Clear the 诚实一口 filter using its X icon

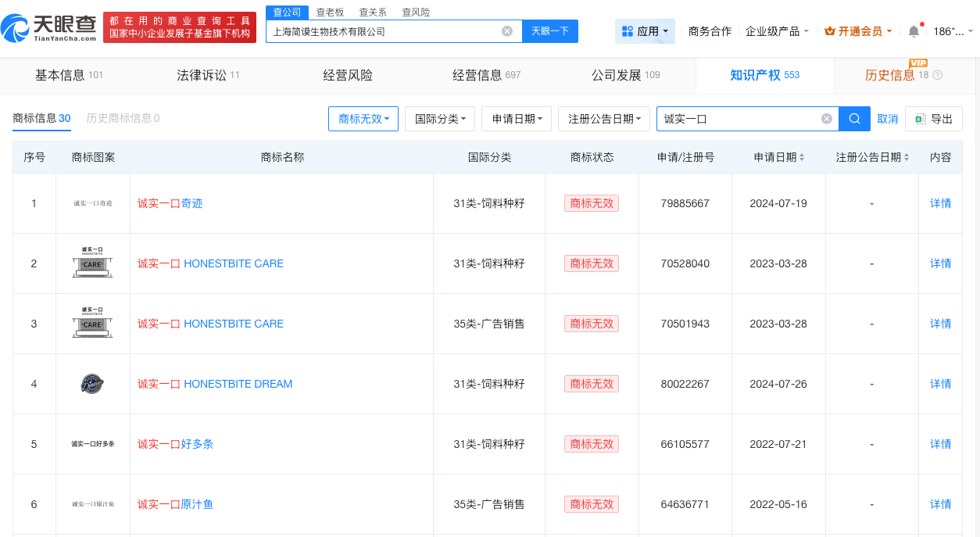pyautogui.click(x=826, y=118)
